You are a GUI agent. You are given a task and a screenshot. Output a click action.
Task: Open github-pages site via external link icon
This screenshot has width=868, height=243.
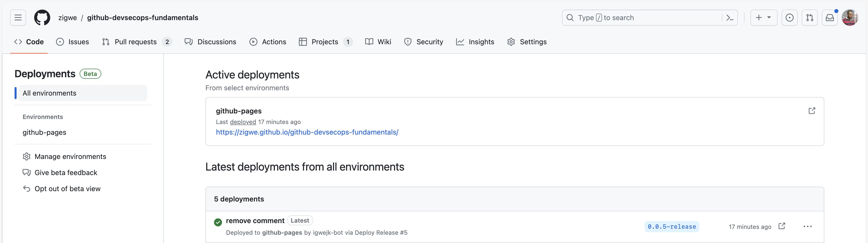[812, 111]
